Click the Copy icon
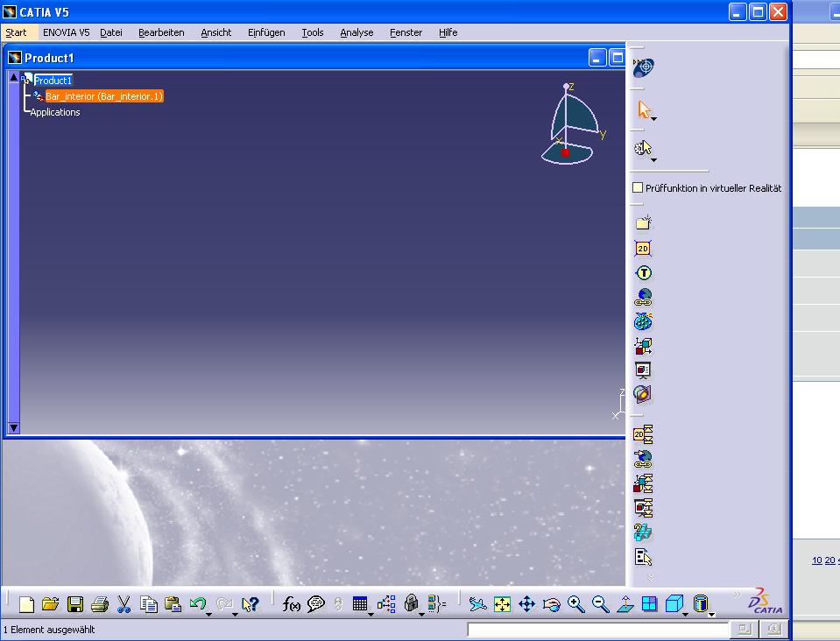The image size is (840, 641). pyautogui.click(x=148, y=604)
